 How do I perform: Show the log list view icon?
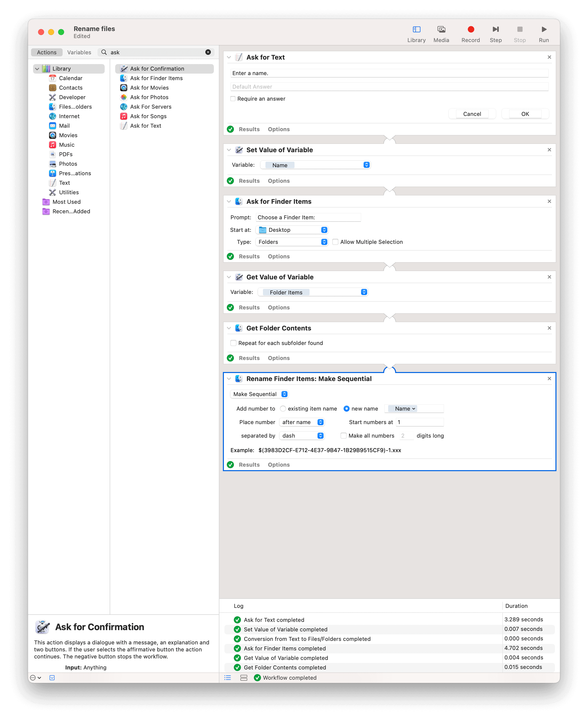[x=228, y=678]
